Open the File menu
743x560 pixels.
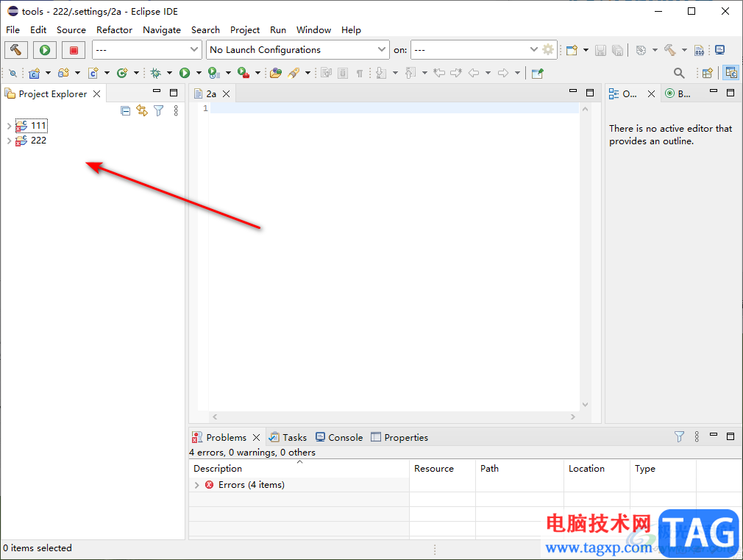13,30
